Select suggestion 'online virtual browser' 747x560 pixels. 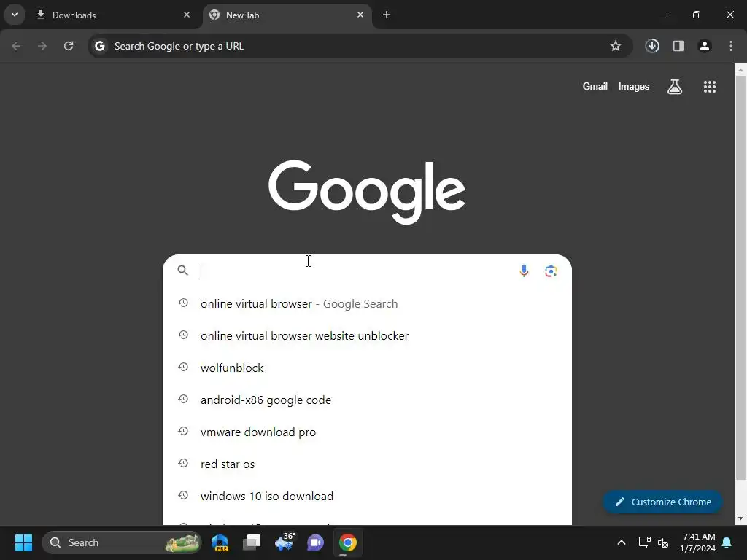coord(367,304)
